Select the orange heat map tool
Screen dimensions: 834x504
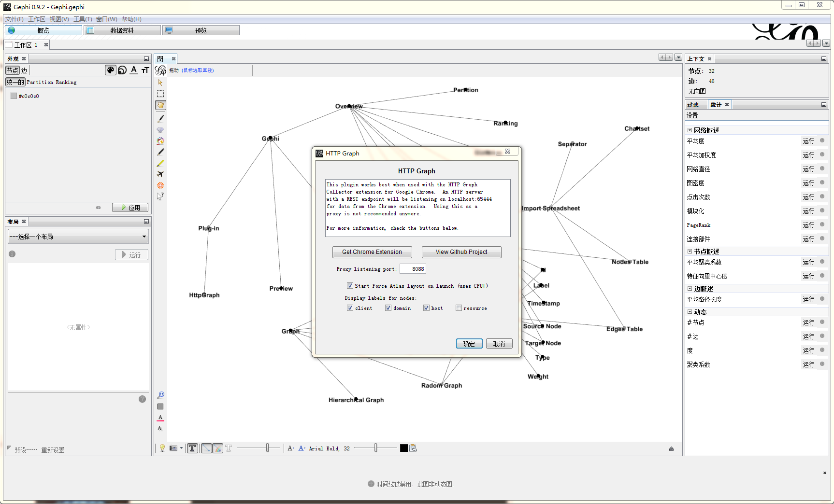(160, 185)
